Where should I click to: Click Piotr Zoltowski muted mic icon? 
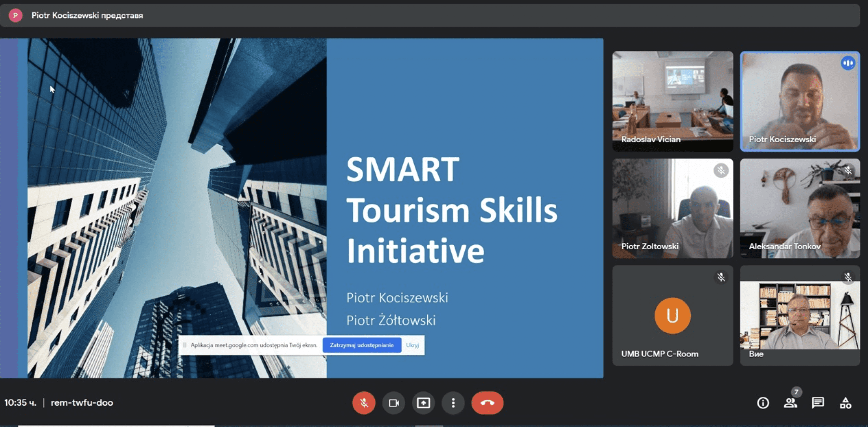coord(721,170)
